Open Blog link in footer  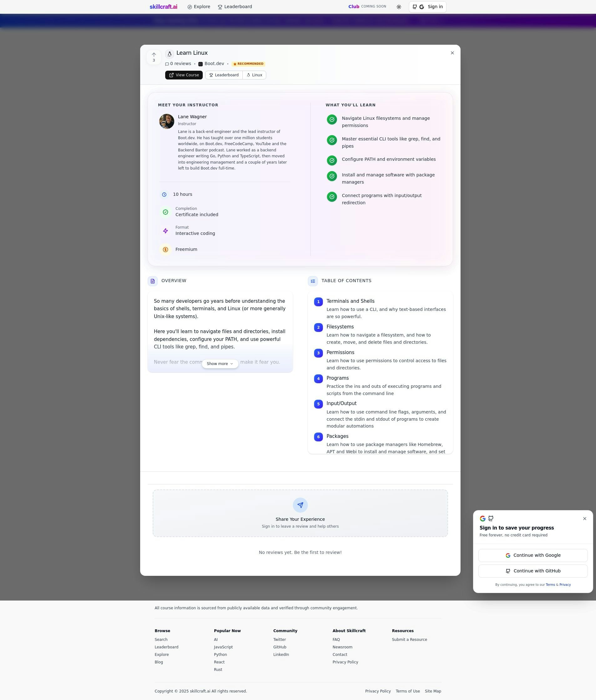coord(158,662)
